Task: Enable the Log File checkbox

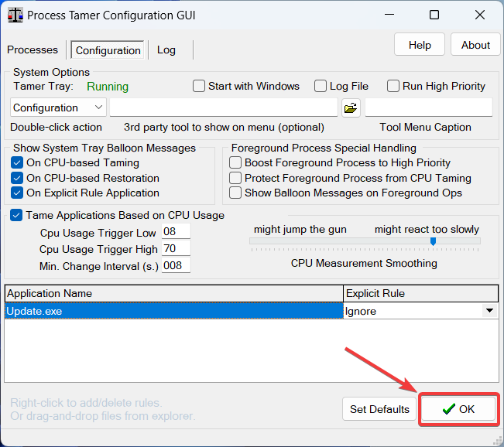Action: (x=321, y=86)
